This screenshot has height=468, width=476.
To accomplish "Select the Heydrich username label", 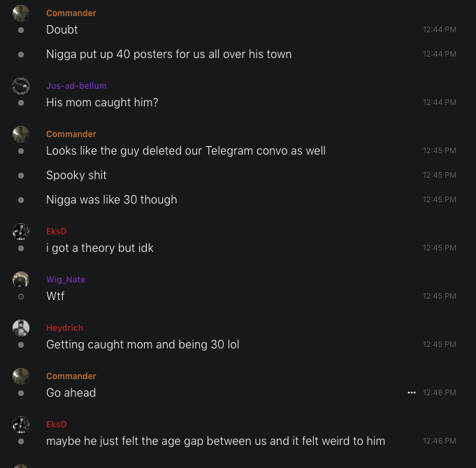I will pos(65,328).
